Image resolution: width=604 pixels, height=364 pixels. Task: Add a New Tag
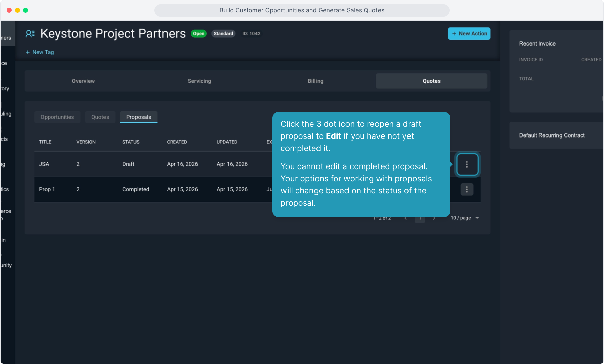[40, 52]
